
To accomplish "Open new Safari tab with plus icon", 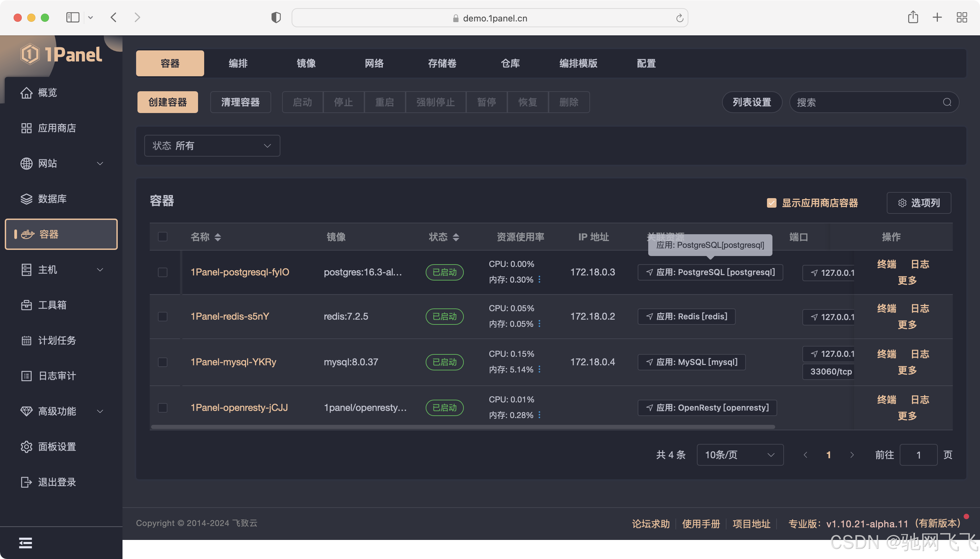I will (x=937, y=17).
